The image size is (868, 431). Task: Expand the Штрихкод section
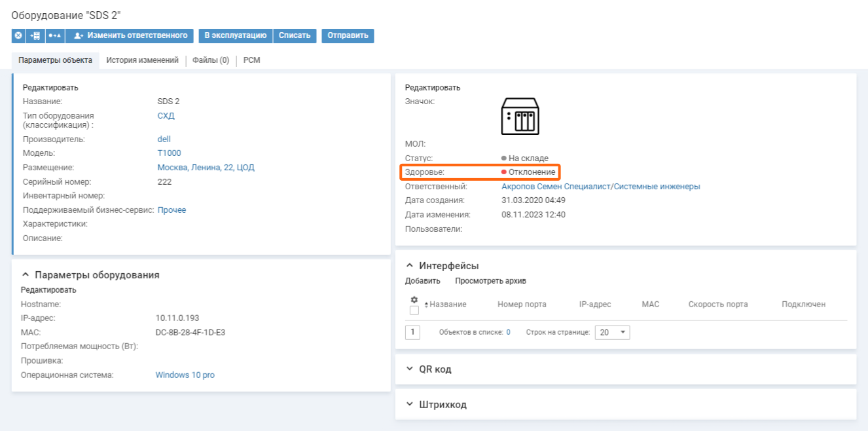[x=410, y=405]
